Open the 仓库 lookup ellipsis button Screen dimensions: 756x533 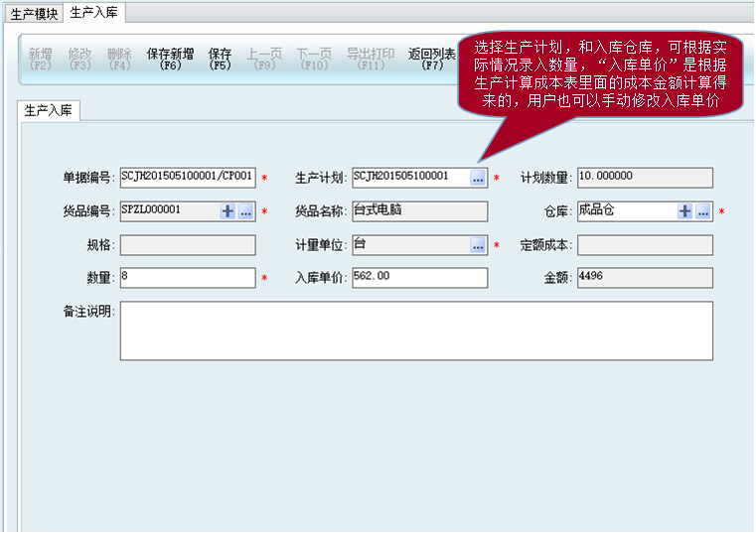[x=703, y=211]
